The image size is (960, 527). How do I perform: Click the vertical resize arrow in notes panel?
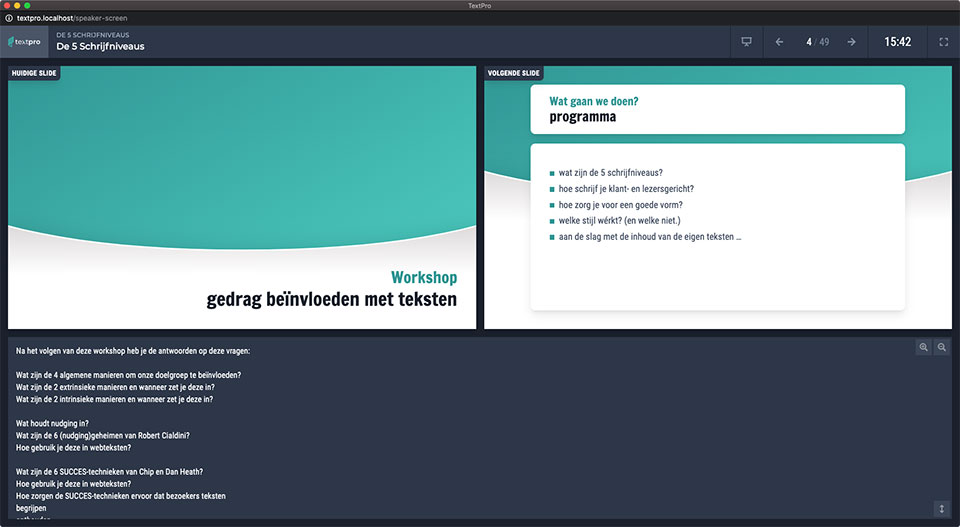tap(941, 509)
